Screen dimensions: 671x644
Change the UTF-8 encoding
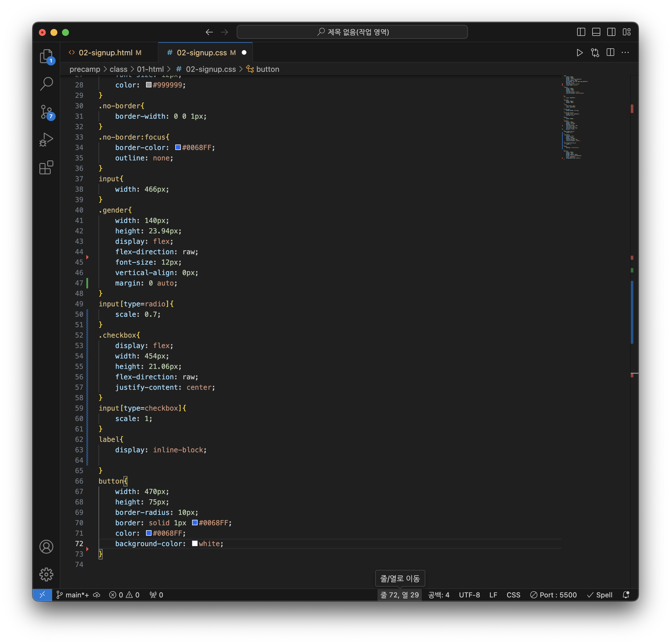coord(469,595)
